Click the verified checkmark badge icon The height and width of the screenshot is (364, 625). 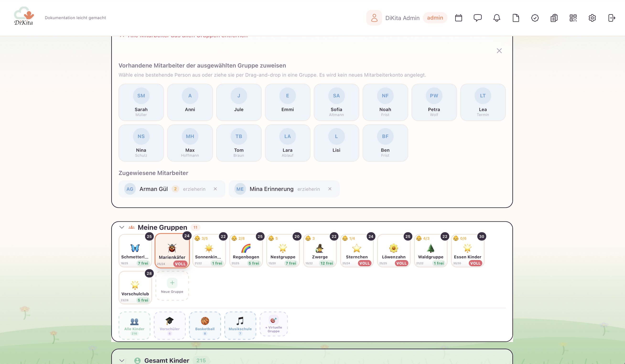click(x=535, y=18)
